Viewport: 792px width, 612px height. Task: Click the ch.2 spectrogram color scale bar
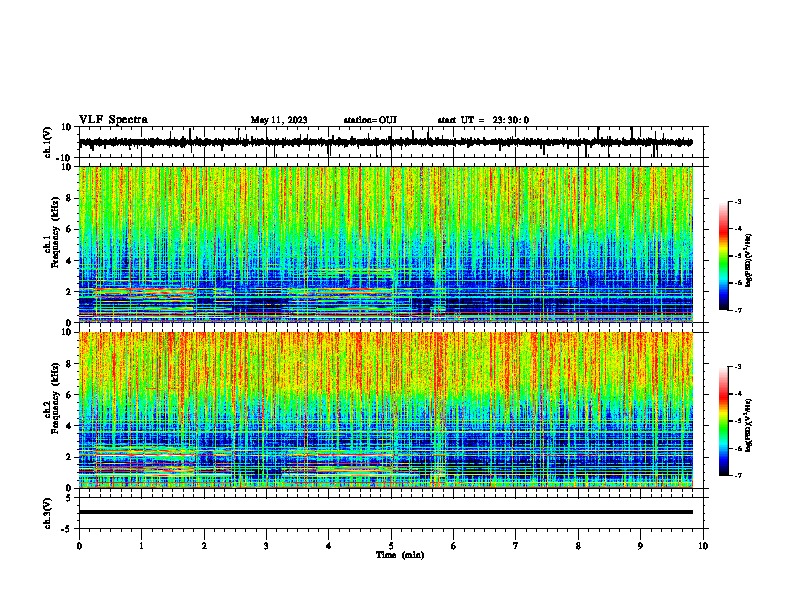(x=724, y=421)
